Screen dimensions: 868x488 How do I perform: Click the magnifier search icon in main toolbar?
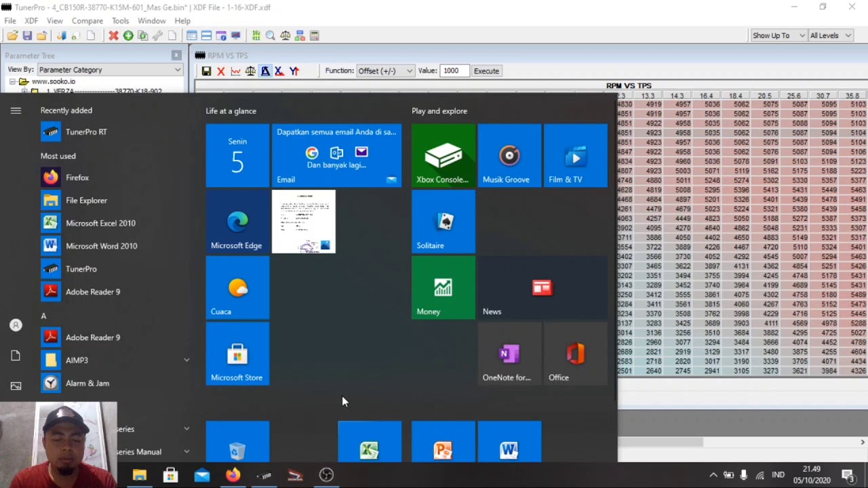(x=271, y=36)
